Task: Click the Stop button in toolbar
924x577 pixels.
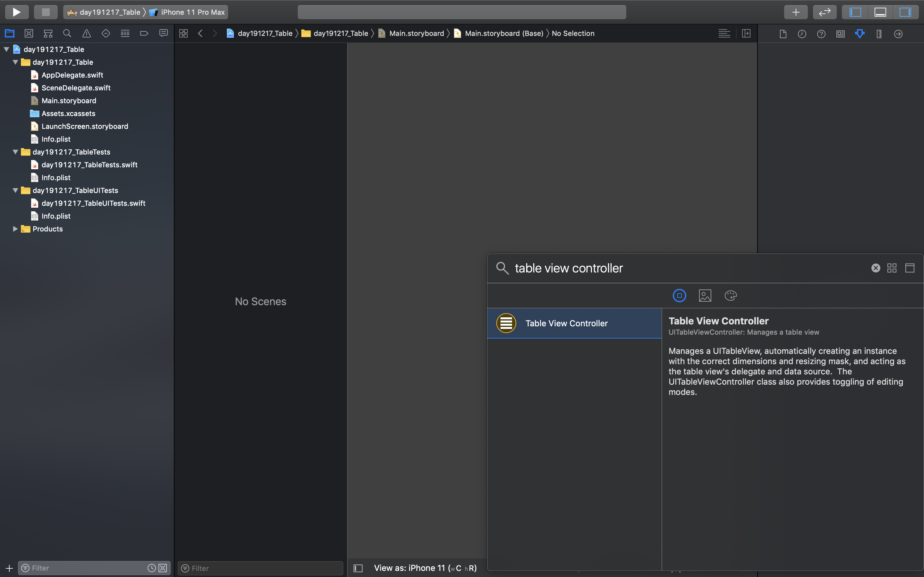Action: tap(46, 12)
